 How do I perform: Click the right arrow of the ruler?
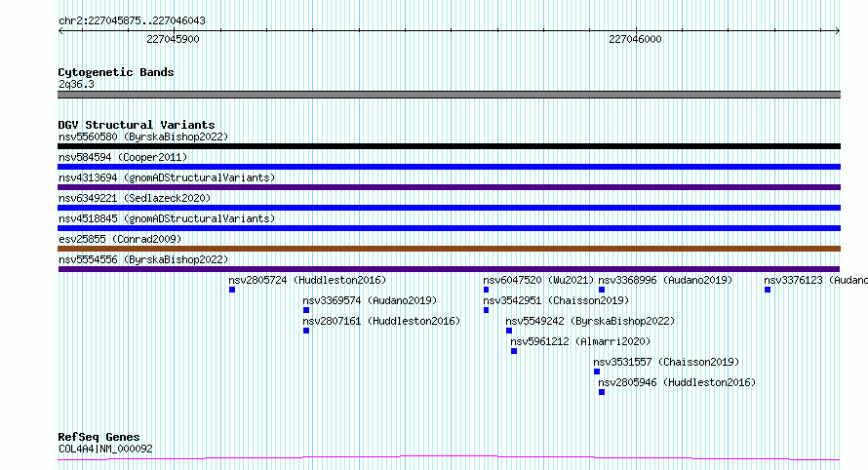[x=837, y=31]
